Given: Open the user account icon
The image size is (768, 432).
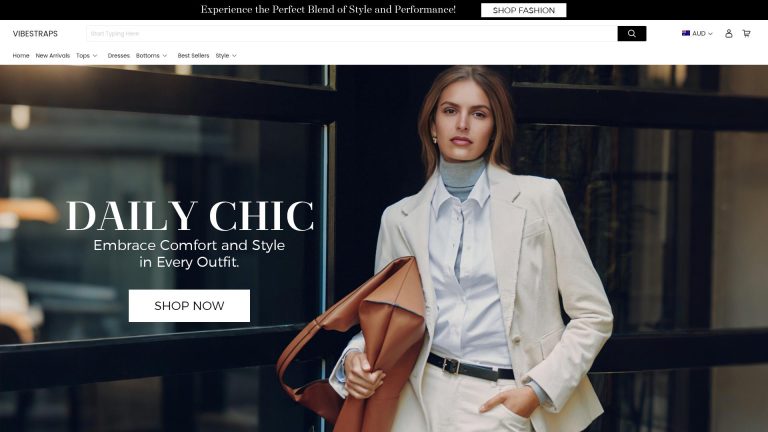Looking at the screenshot, I should [728, 33].
